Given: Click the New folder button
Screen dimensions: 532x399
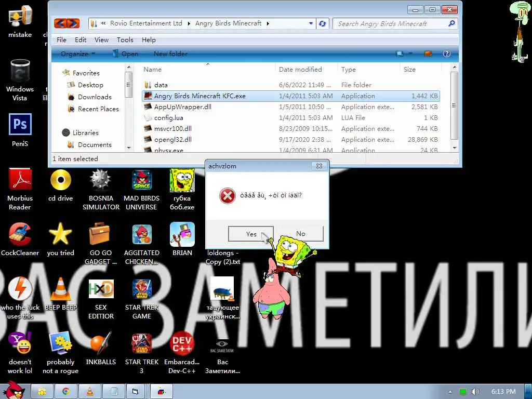Looking at the screenshot, I should 170,54.
